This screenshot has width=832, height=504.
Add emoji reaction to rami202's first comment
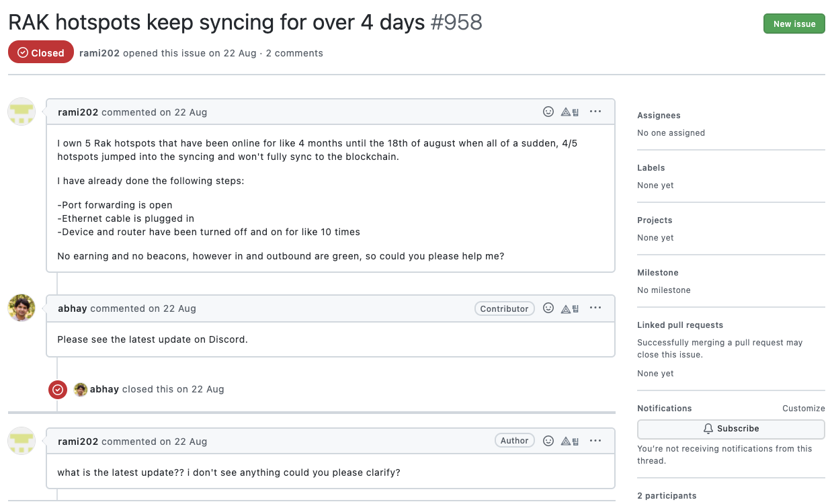click(548, 112)
